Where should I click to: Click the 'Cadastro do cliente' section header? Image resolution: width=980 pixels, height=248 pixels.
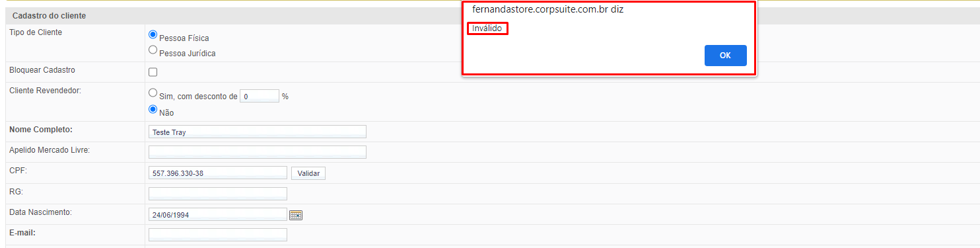49,15
